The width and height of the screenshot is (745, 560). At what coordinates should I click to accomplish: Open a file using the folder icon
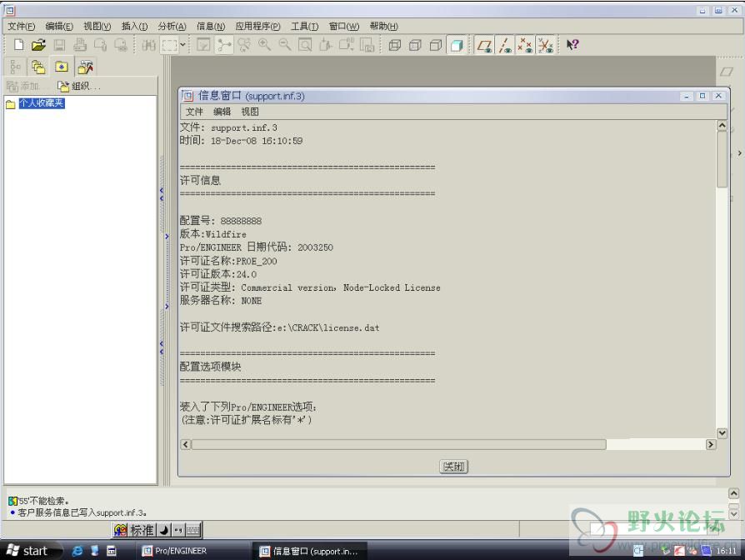point(38,45)
